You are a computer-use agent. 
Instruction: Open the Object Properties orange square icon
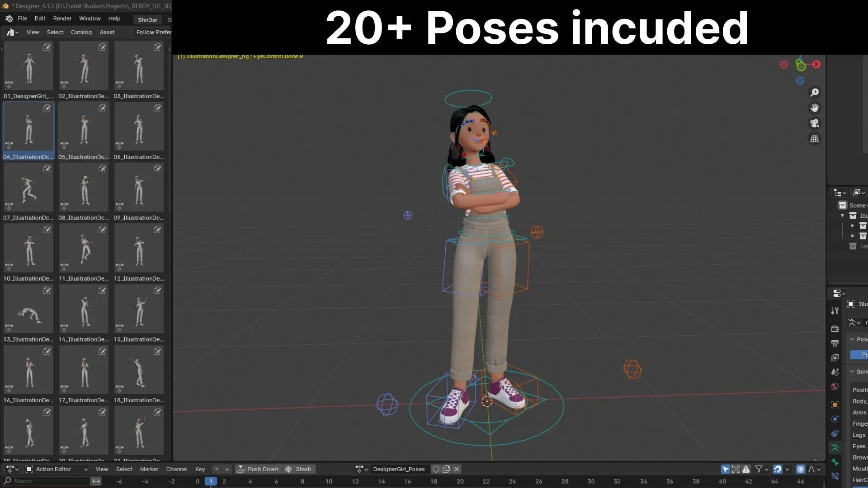pyautogui.click(x=835, y=405)
